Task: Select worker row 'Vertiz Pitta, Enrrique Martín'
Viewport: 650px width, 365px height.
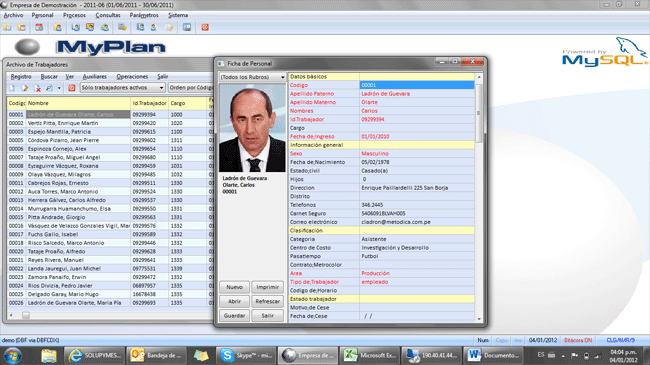Action: click(x=110, y=123)
